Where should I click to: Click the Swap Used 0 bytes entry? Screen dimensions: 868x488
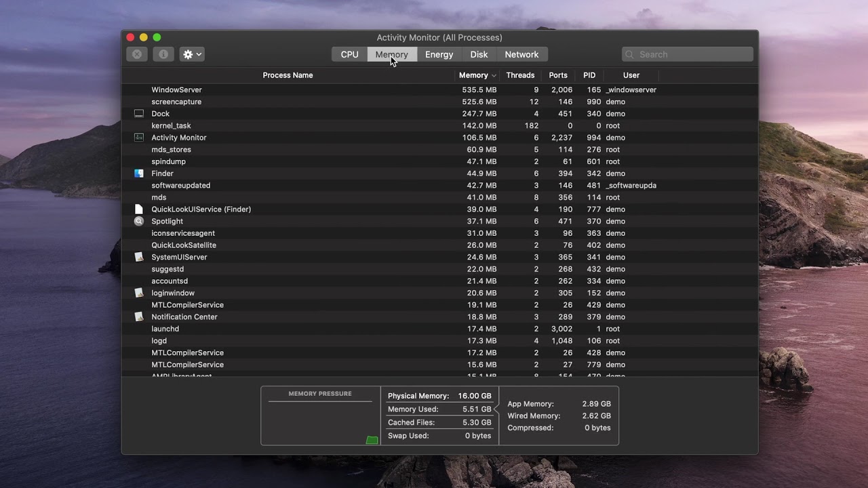(x=439, y=436)
